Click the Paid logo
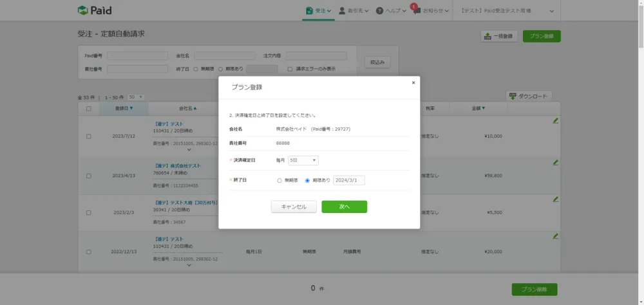The width and height of the screenshot is (644, 305). click(x=95, y=11)
